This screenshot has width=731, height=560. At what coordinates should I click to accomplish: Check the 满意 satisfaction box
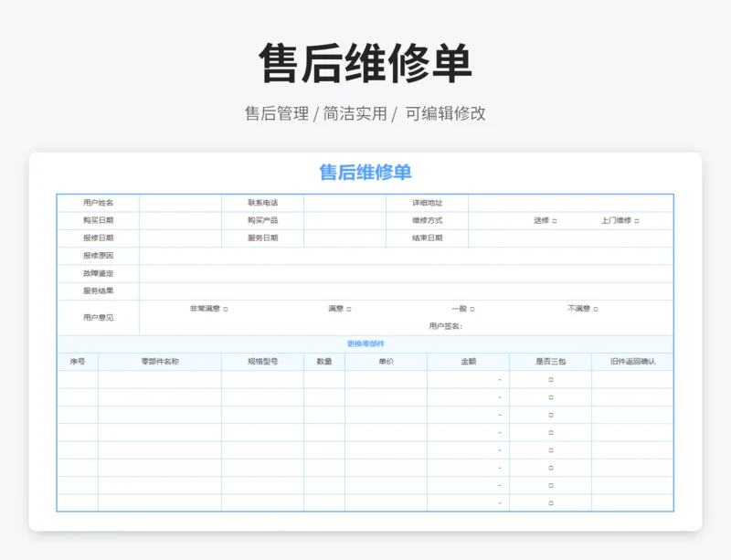[x=349, y=309]
